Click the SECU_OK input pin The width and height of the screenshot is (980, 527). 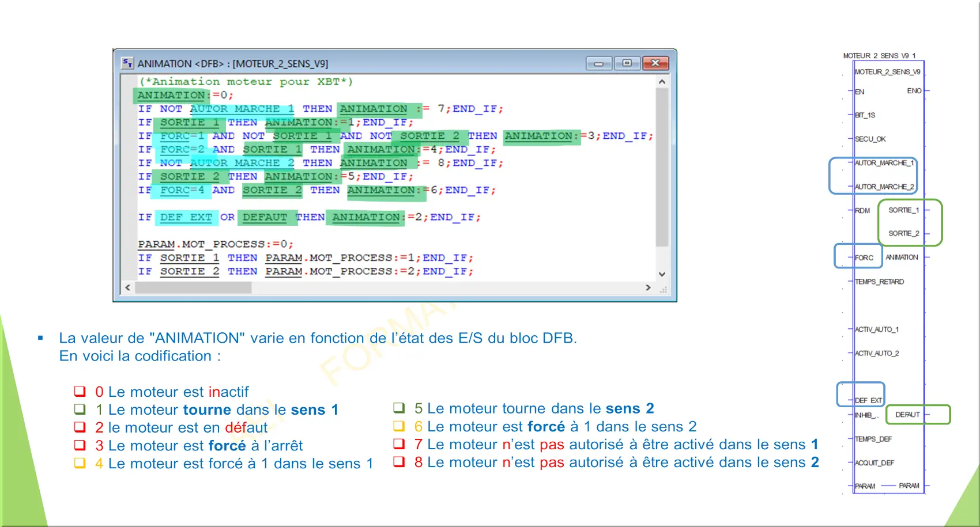point(870,139)
